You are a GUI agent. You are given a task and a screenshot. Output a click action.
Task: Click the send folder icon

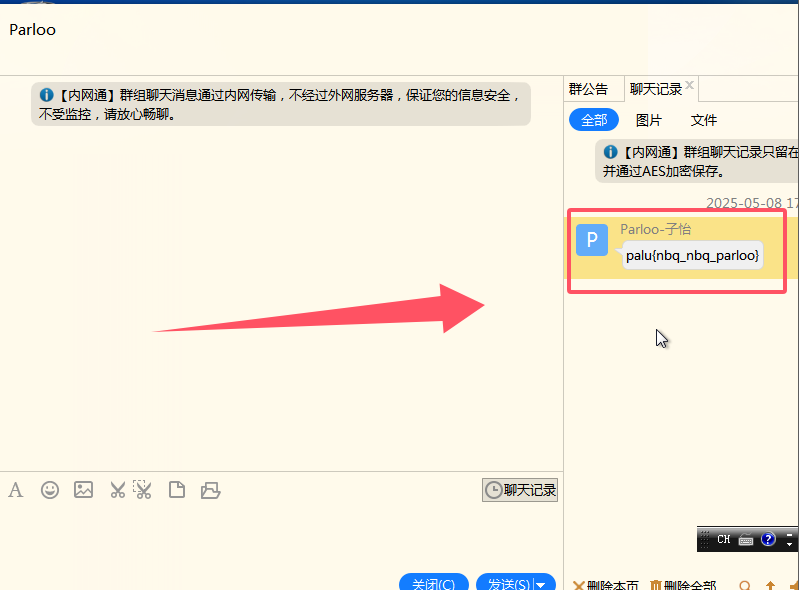210,490
